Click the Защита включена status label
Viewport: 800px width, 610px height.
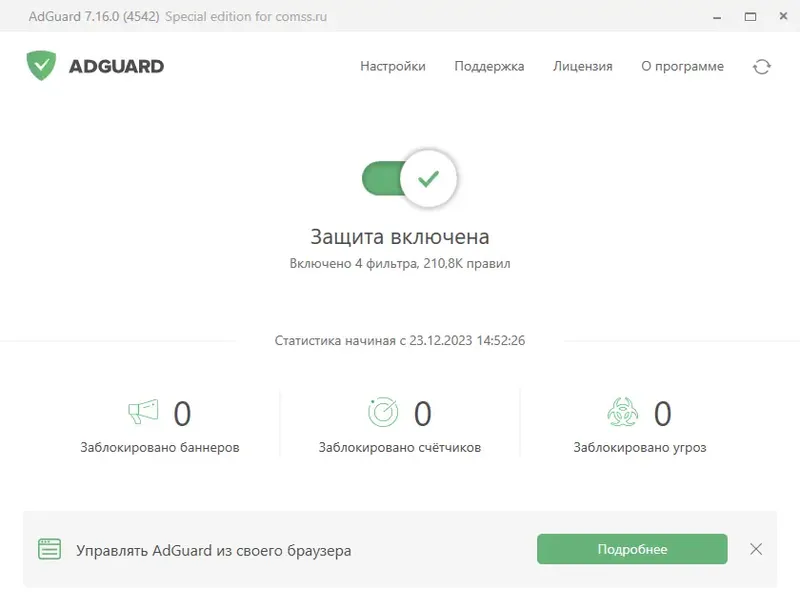[x=400, y=237]
